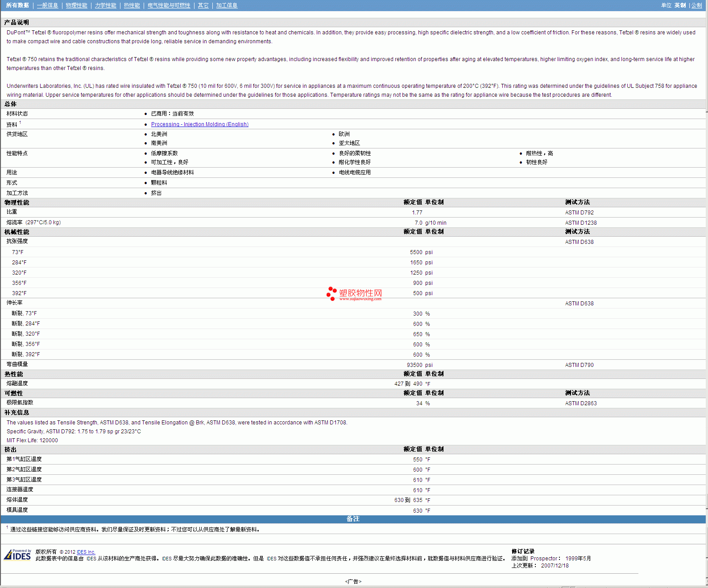This screenshot has width=708, height=588.
Task: Click the IDES logo in footer
Action: (x=17, y=555)
